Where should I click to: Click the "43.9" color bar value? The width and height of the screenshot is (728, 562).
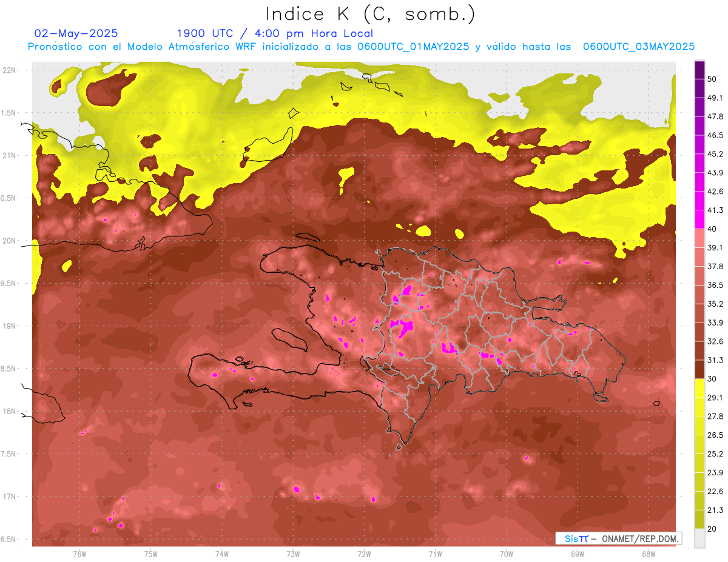point(715,173)
